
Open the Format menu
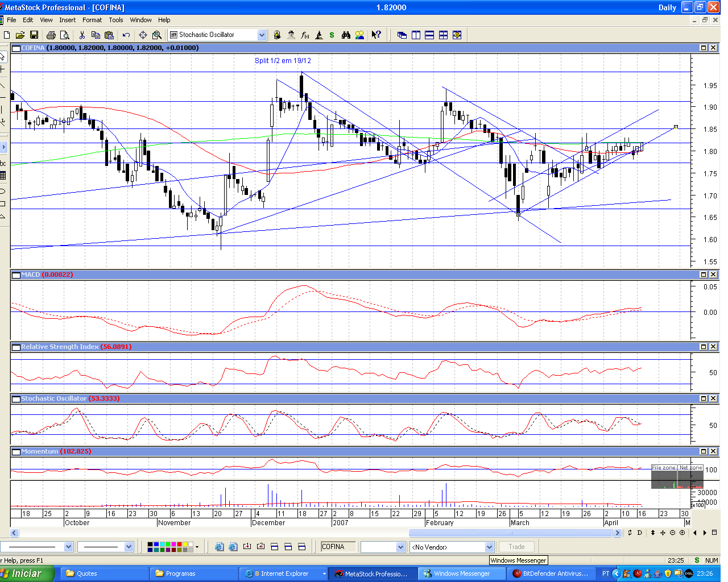click(x=92, y=20)
